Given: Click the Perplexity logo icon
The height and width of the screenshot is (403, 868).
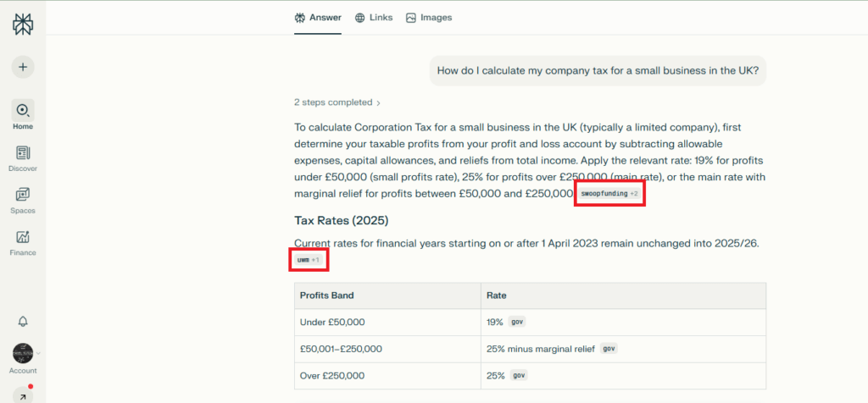Looking at the screenshot, I should 23,25.
